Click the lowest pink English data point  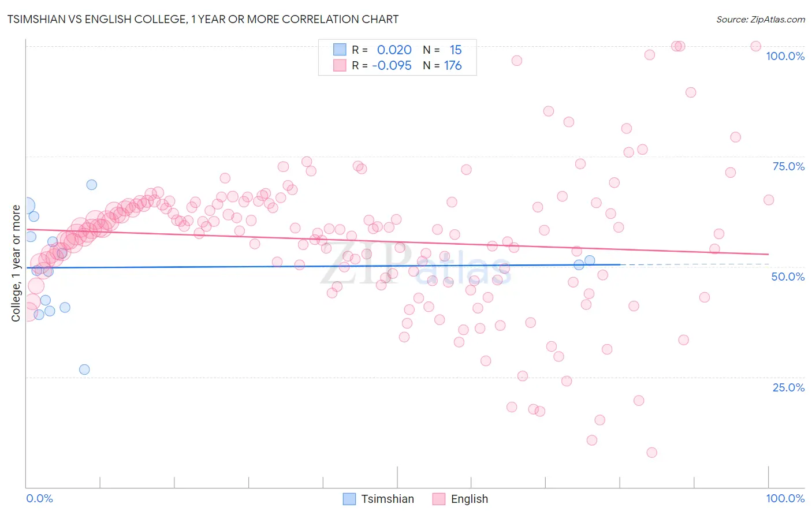click(652, 453)
